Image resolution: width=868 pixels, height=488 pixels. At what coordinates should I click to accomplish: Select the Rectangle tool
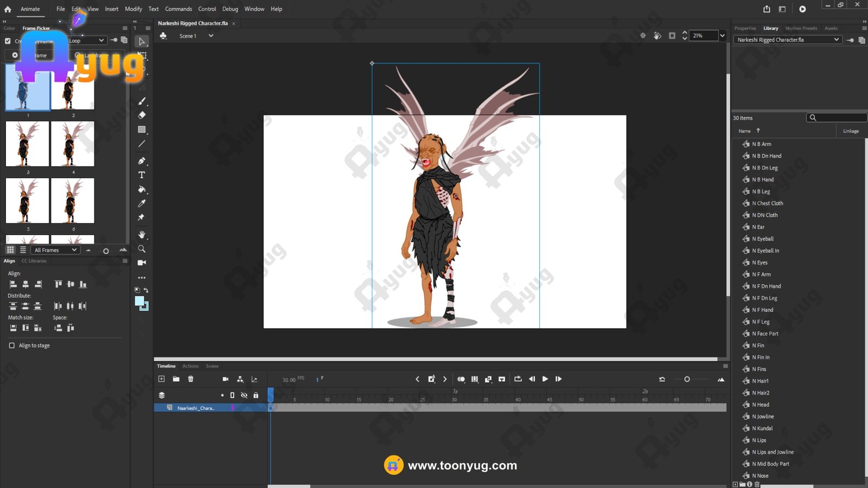pos(142,130)
